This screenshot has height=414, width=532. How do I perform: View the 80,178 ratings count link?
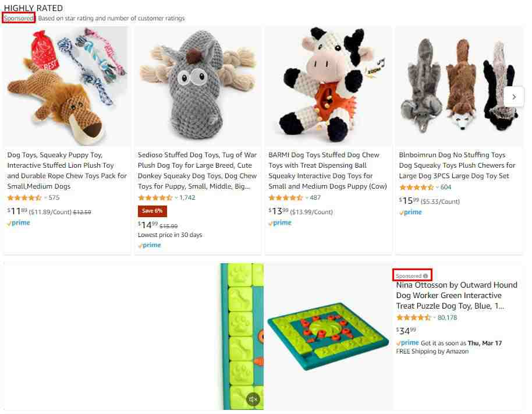point(447,317)
